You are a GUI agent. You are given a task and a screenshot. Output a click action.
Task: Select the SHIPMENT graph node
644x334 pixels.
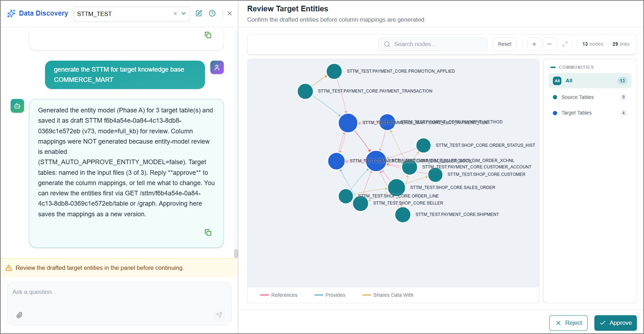point(403,215)
